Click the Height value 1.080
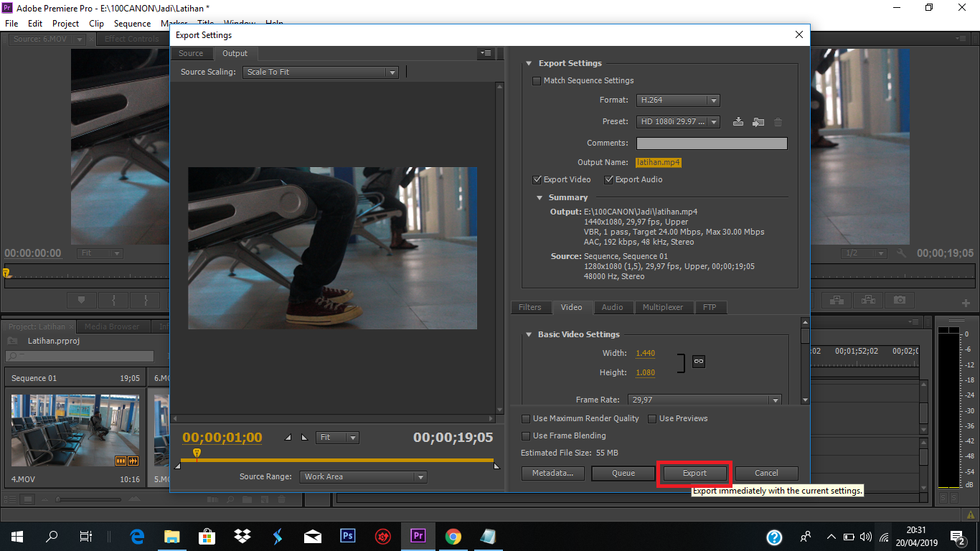This screenshot has height=551, width=980. 645,373
